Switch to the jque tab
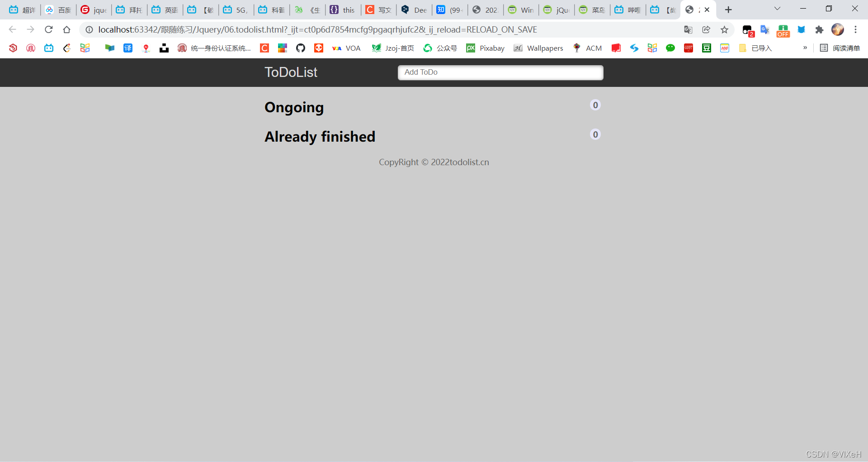Screen dimensions: 868x462 (94, 10)
